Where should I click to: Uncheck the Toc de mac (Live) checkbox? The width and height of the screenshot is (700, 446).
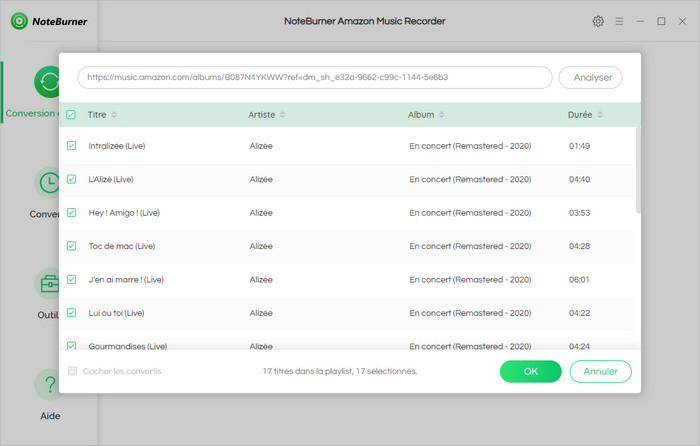pos(71,246)
